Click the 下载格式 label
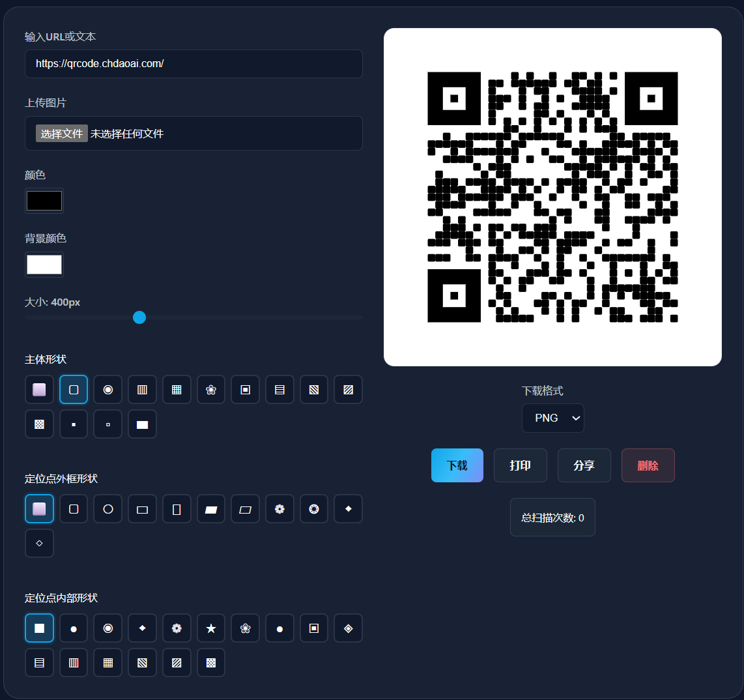 point(542,390)
